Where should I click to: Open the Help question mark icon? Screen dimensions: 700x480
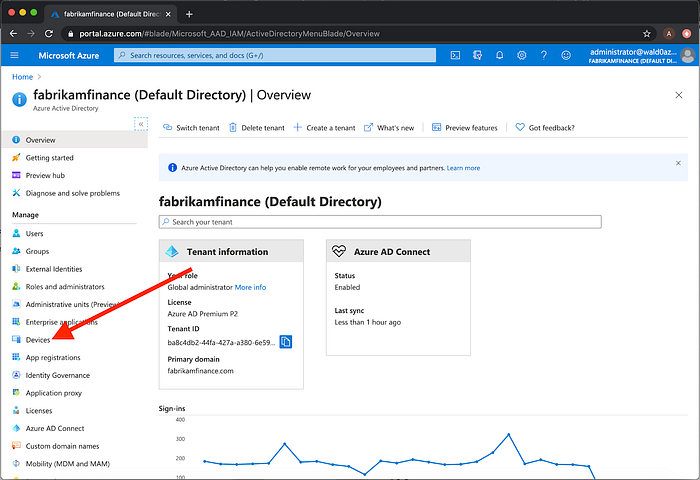click(x=543, y=55)
